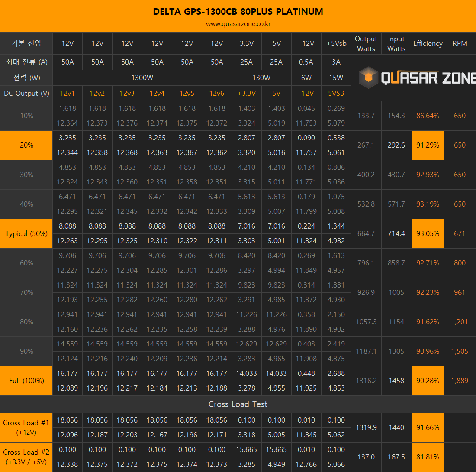Screen dimensions: 476x472
Task: Click the 86.64% efficiency value
Action: 428,116
